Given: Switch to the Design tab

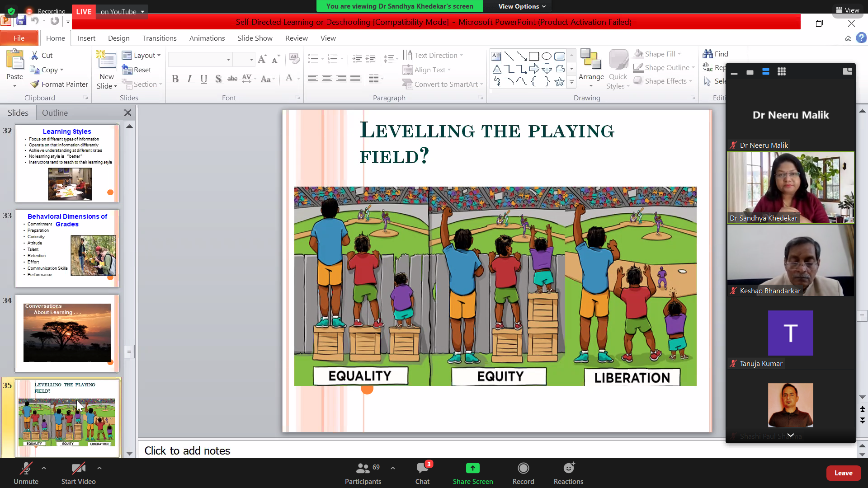Looking at the screenshot, I should 119,38.
